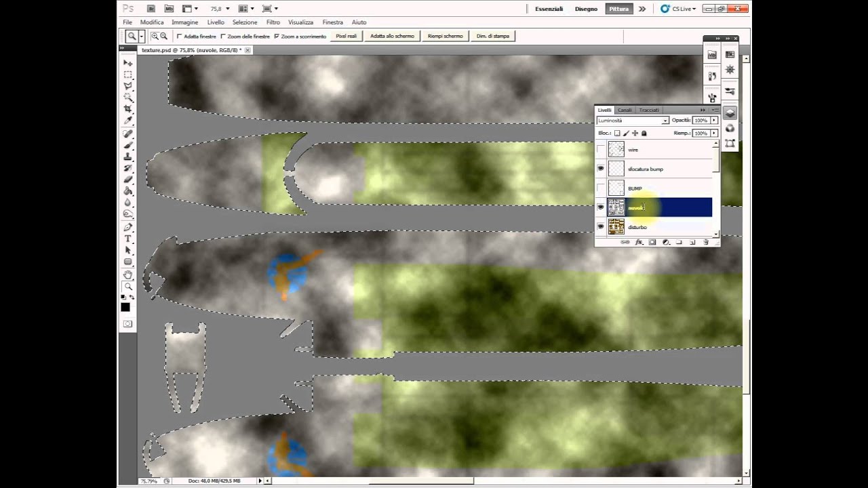Viewport: 868px width, 488px height.
Task: Activate the Eraser tool
Action: pos(127,180)
